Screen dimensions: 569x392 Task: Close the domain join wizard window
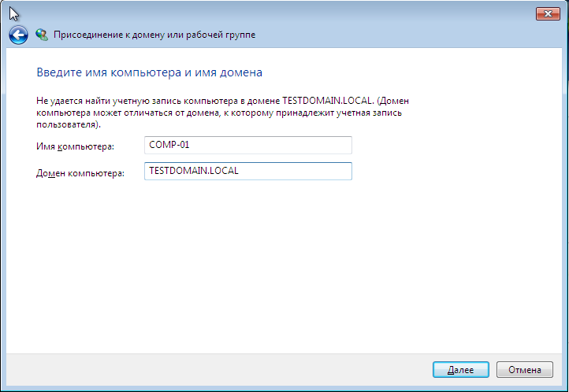point(547,13)
